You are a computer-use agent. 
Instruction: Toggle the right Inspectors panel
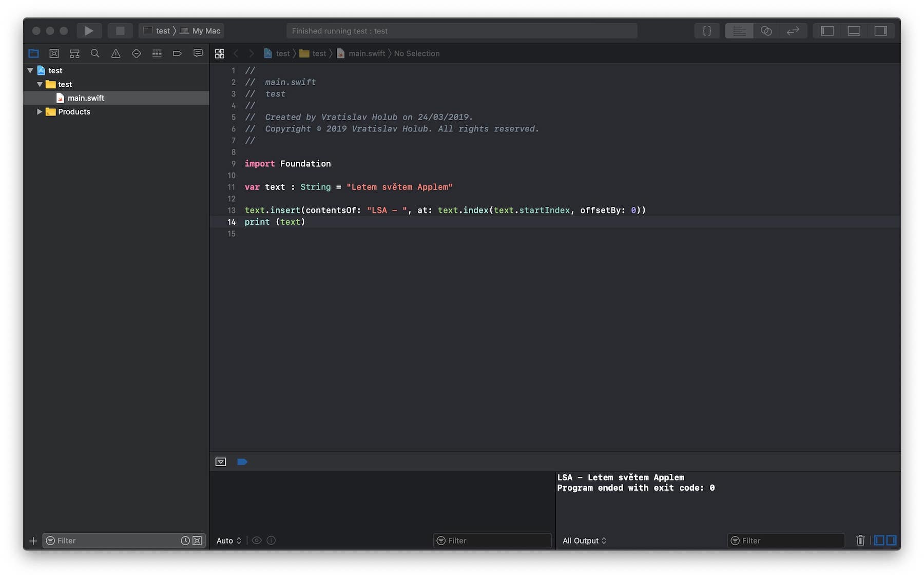coord(880,31)
